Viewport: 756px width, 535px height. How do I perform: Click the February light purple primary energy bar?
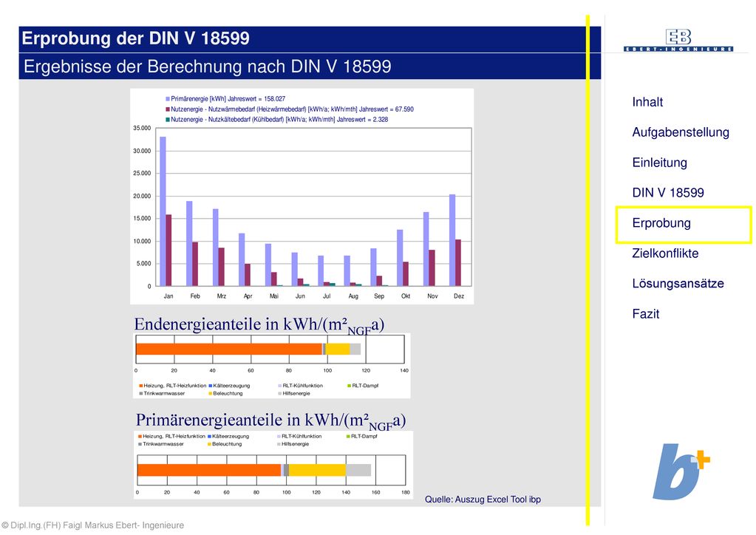[x=189, y=243]
